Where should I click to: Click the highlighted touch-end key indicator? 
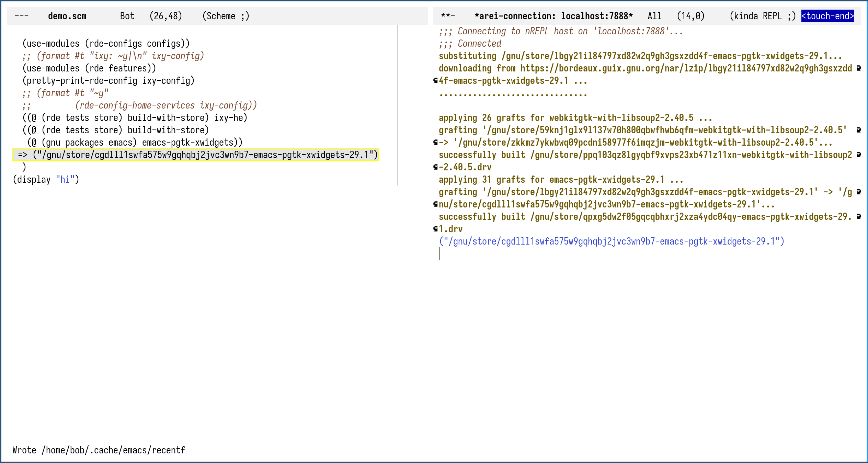[x=827, y=16]
